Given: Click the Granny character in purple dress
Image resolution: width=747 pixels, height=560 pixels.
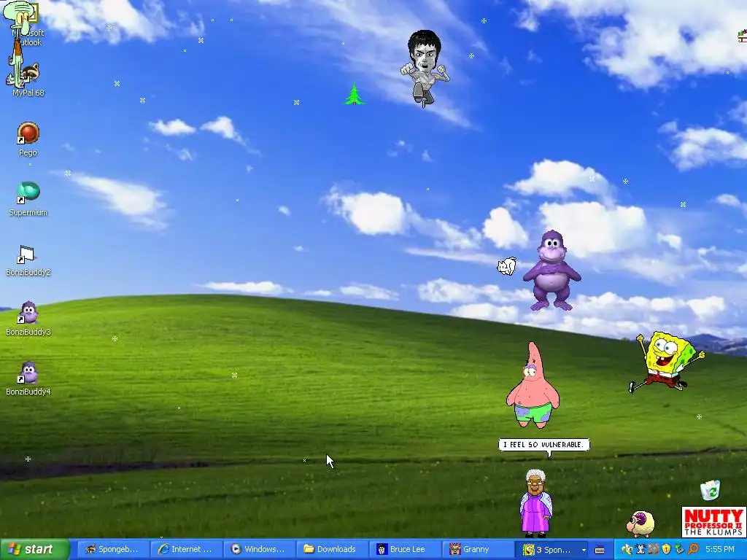Looking at the screenshot, I should coord(535,503).
